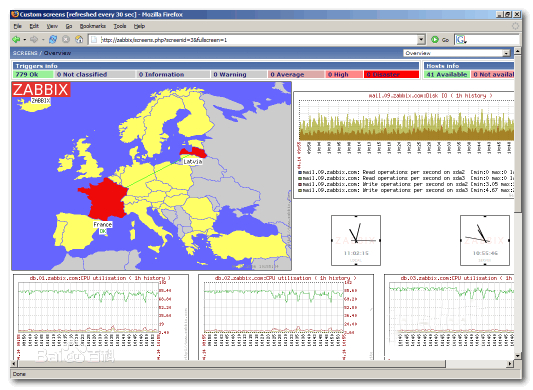The image size is (533, 390).
Task: Click the mail.09 Disk IO graph
Action: 404,145
